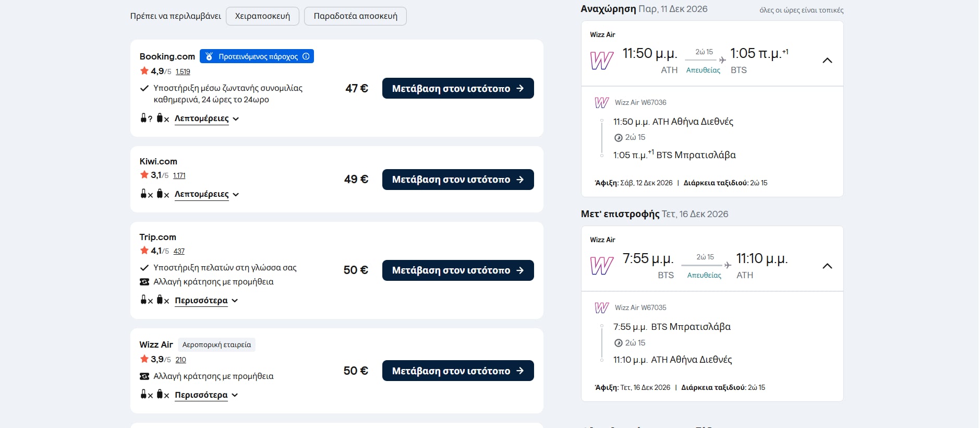This screenshot has height=428, width=980.
Task: Expand Λεπτομέρειες for Kiwi.com offer
Action: (x=207, y=194)
